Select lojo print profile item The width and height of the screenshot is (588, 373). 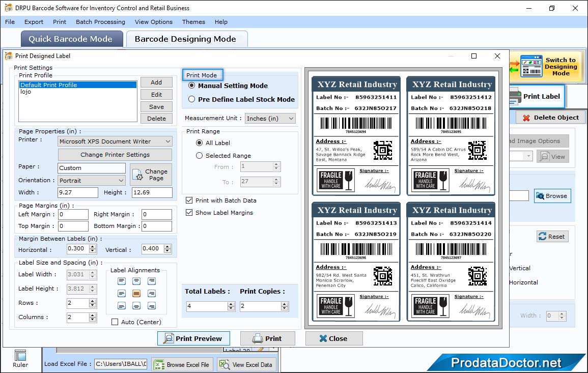coord(78,92)
